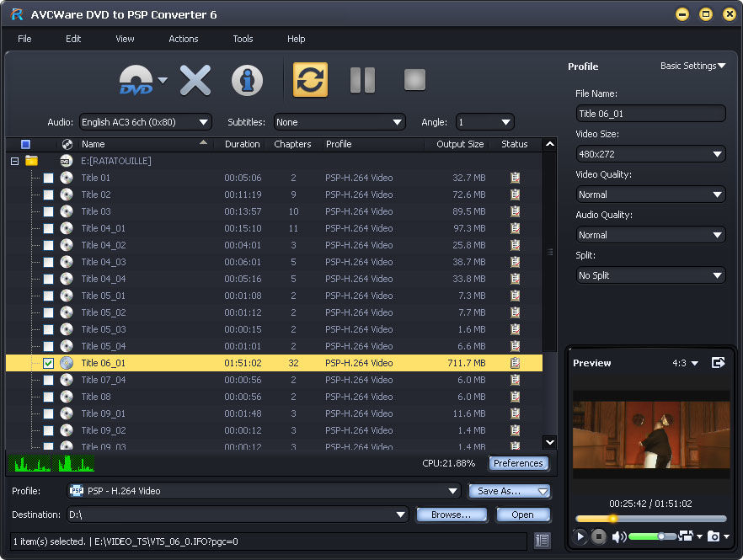The image size is (743, 560).
Task: Check the Title 07_04 checkbox
Action: point(48,380)
